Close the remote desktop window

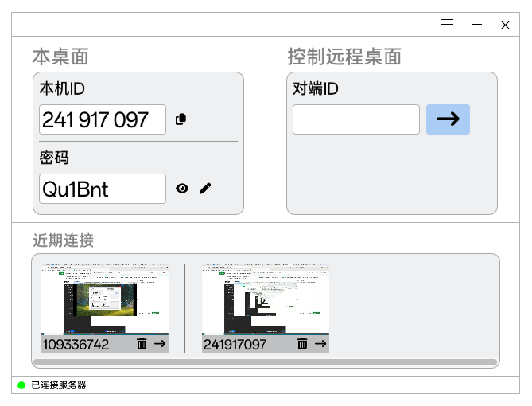pos(505,25)
